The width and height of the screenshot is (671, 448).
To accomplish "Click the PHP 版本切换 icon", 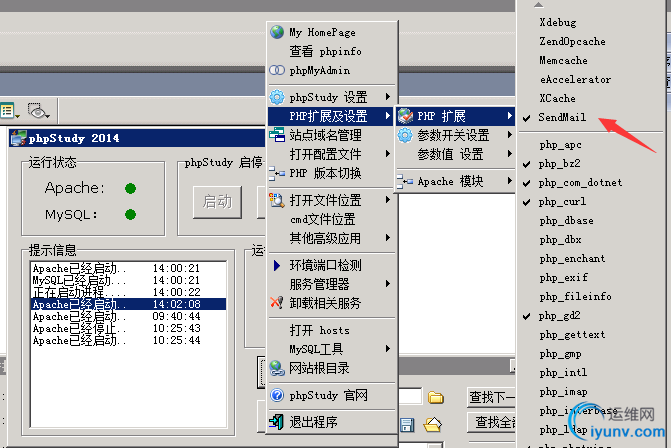I will click(277, 173).
